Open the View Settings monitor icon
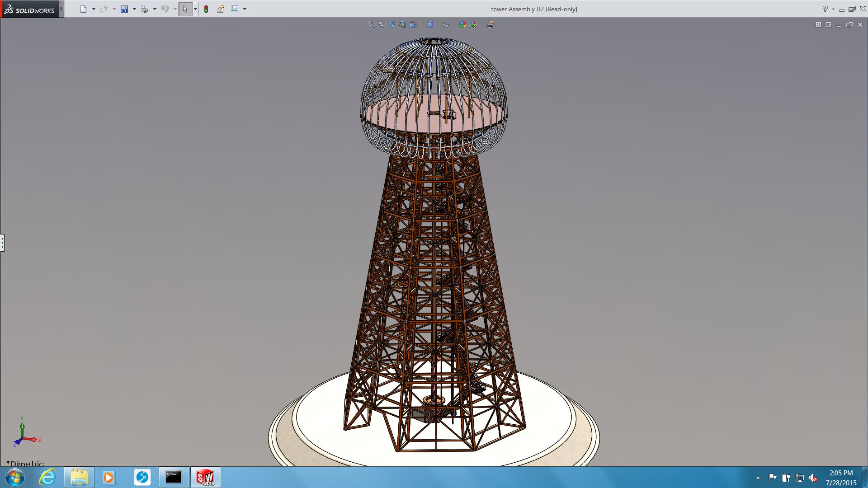 490,24
